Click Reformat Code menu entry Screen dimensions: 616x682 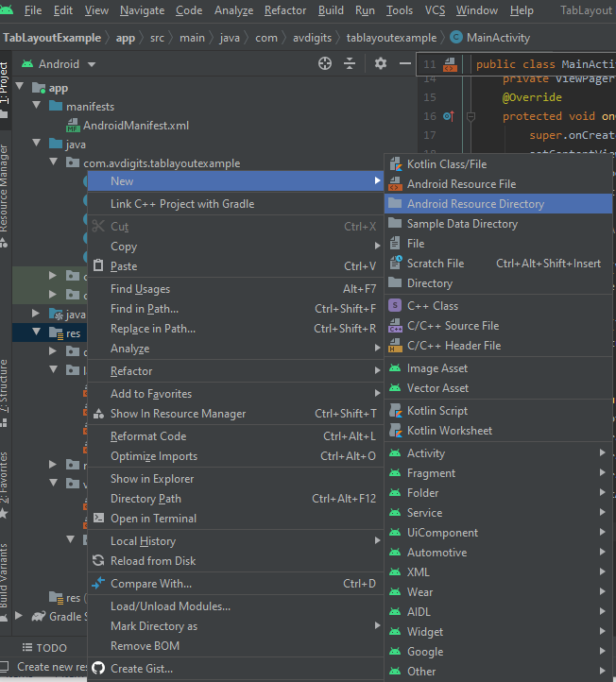tap(235, 435)
